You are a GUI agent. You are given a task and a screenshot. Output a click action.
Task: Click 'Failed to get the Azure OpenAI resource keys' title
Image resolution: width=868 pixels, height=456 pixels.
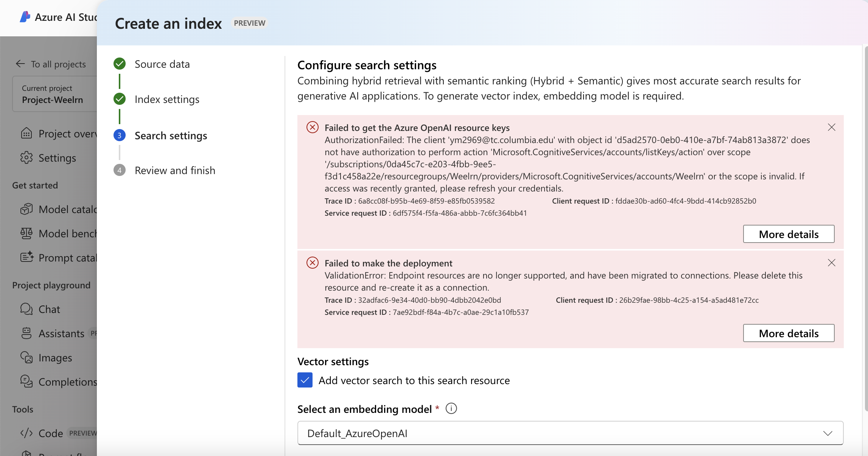click(417, 128)
